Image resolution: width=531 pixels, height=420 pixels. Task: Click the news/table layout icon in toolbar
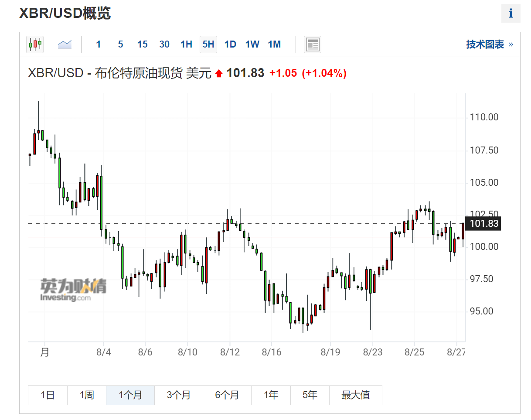click(x=313, y=44)
